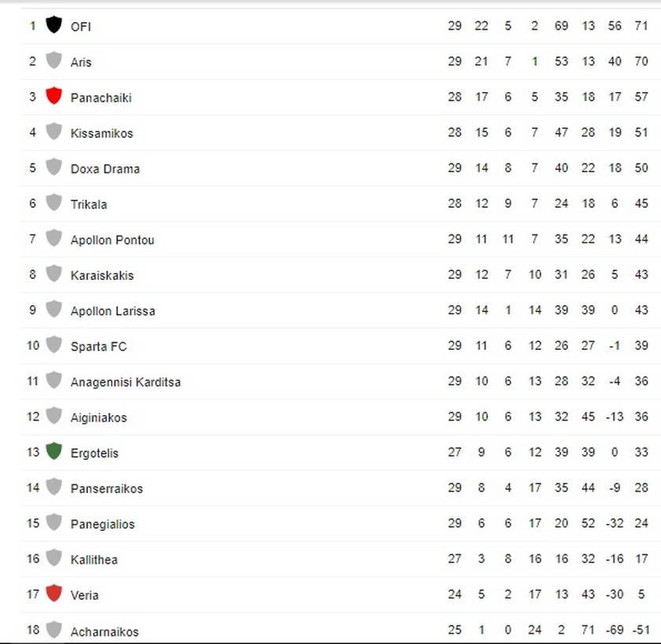Click the black OFI shield crest
Viewport: 661px width, 644px height.
coord(54,25)
